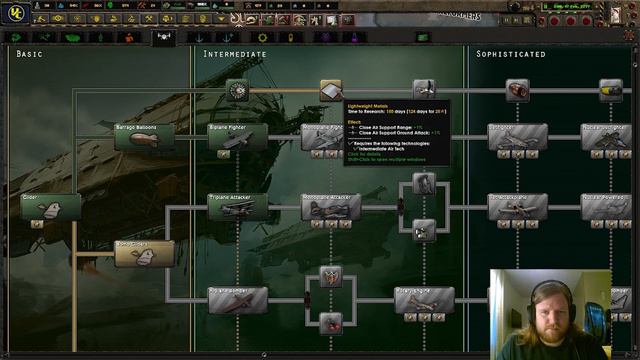640x360 pixels.
Task: Click the selected white aircraft research tab
Action: (164, 38)
